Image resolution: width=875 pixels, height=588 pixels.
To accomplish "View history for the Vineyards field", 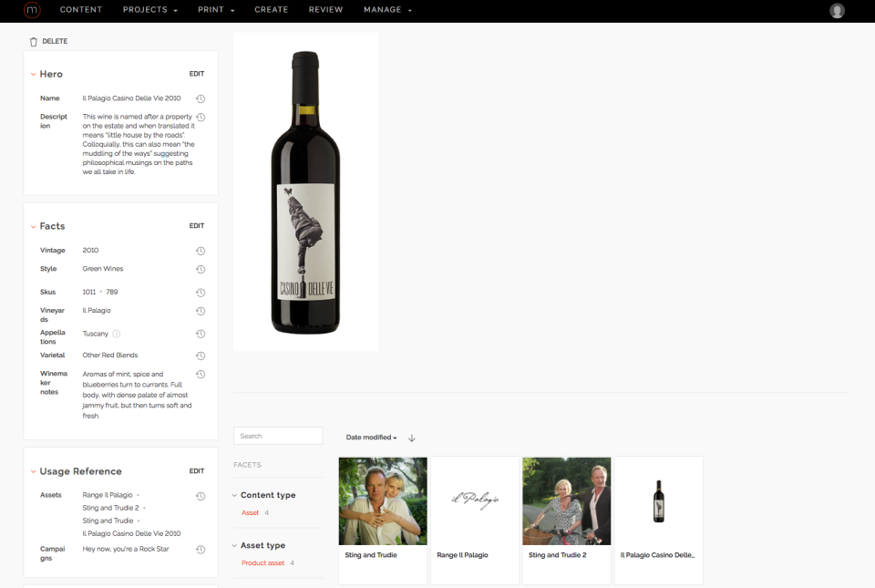I will 201,311.
